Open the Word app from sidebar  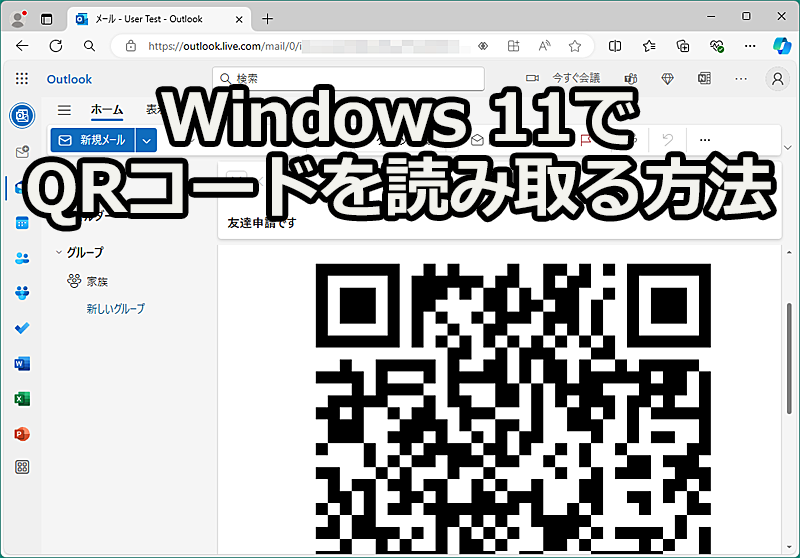click(x=22, y=363)
